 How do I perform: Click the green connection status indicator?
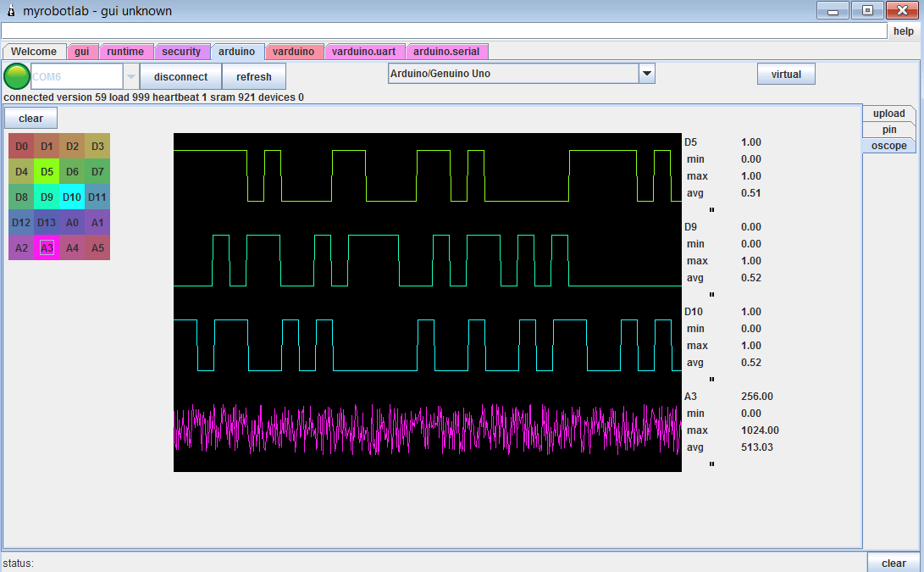[x=16, y=76]
